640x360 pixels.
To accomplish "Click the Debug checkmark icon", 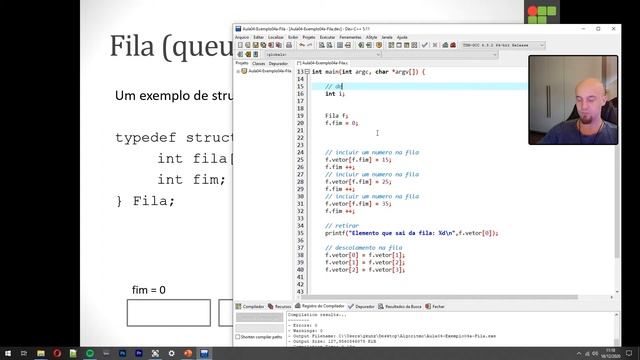I will point(424,45).
